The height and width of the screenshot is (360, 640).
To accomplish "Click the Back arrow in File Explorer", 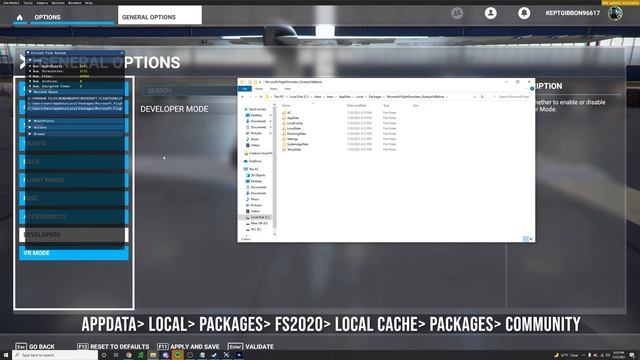I will click(242, 97).
